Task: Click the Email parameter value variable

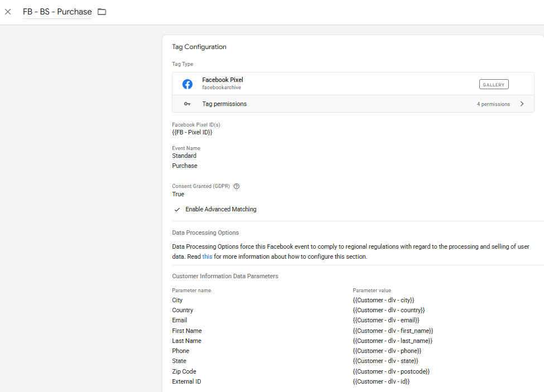Action: (x=386, y=321)
